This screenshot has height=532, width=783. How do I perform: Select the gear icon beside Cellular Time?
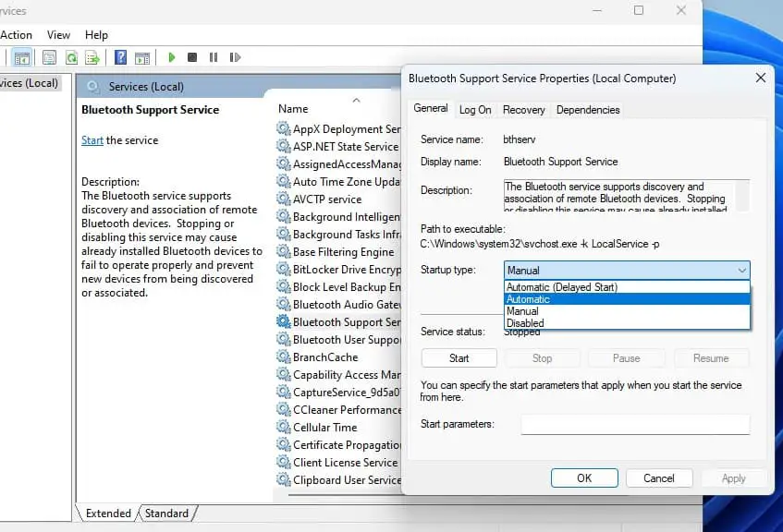click(x=284, y=428)
